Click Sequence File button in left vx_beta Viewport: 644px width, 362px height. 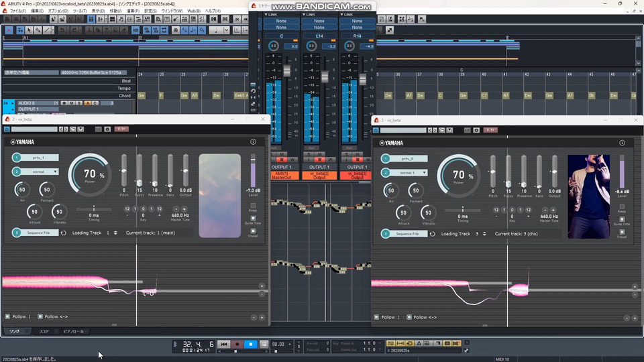[39, 233]
